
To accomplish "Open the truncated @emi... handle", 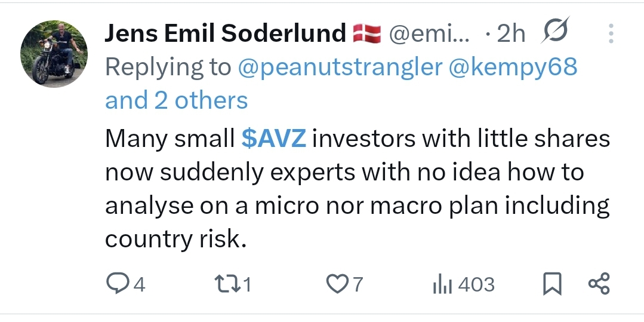I will 429,34.
